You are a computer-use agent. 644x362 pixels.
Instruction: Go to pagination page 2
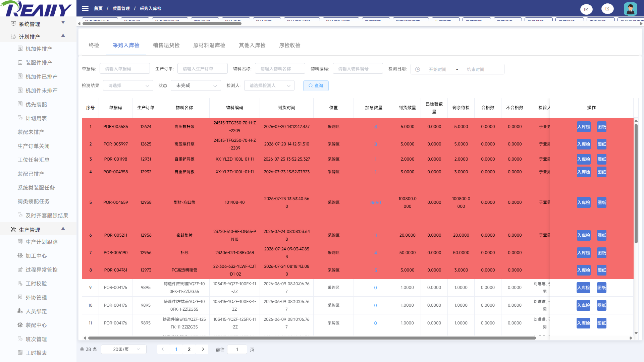[x=189, y=349]
